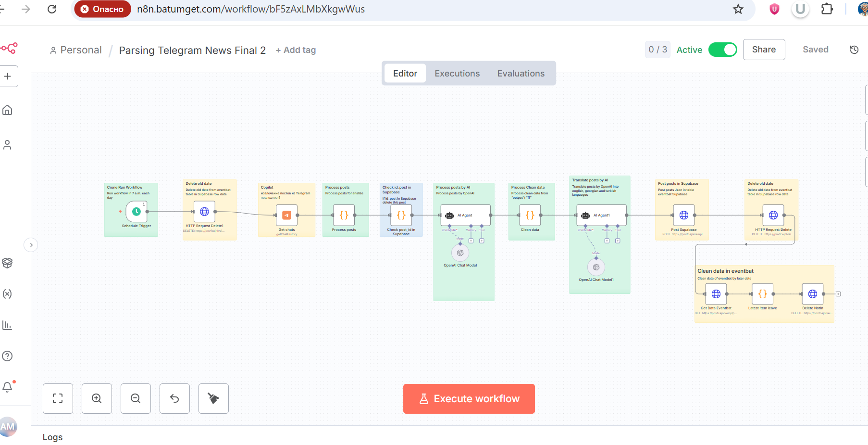
Task: Click the tidy up nodes broom icon
Action: (x=213, y=398)
